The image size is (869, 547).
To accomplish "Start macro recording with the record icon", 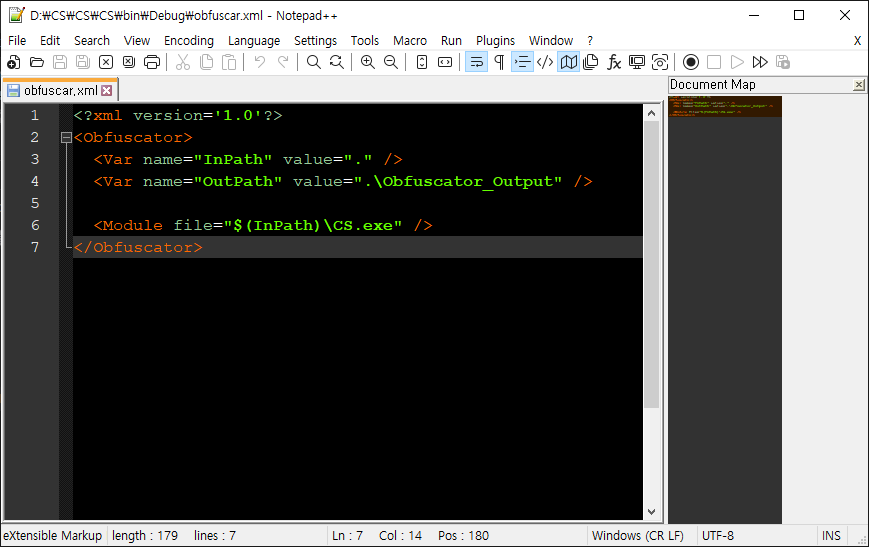I will tap(691, 62).
